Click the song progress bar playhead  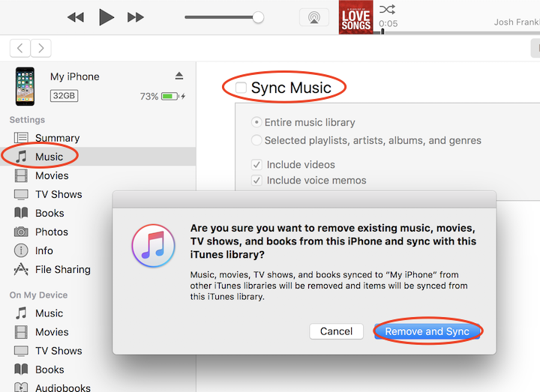(382, 31)
